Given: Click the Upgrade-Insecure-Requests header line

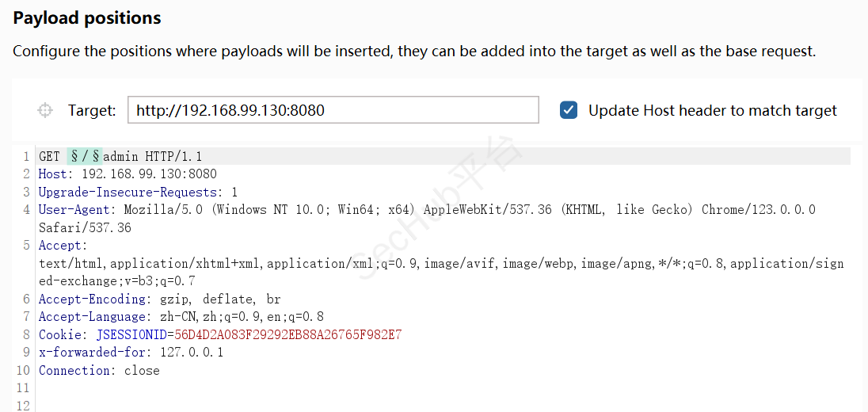Looking at the screenshot, I should [138, 192].
